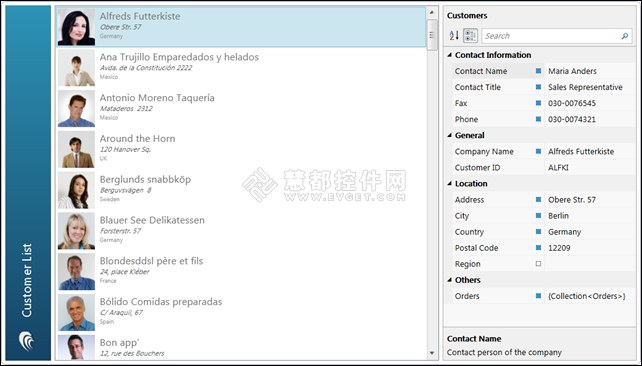The width and height of the screenshot is (642, 366).
Task: Click the marker beside Address
Action: (x=538, y=199)
